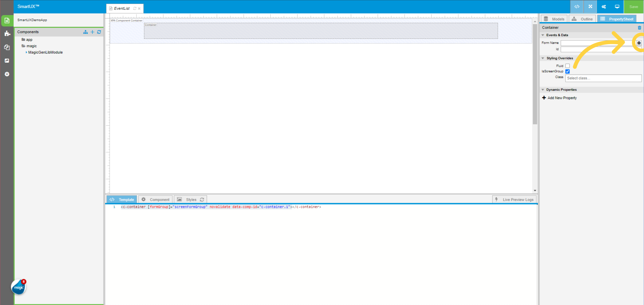Open the code view using the </> toolbar icon
Image resolution: width=644 pixels, height=305 pixels.
pyautogui.click(x=577, y=7)
